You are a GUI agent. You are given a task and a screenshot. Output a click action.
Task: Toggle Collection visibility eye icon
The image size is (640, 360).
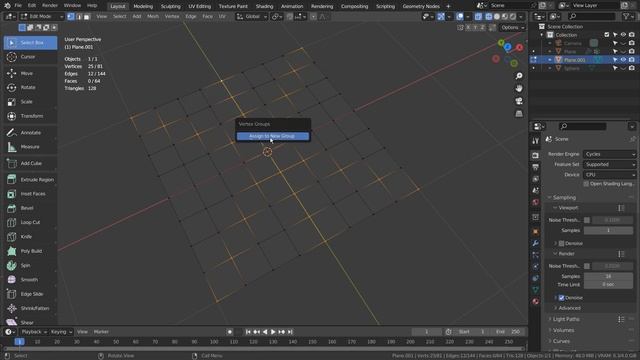(x=623, y=35)
